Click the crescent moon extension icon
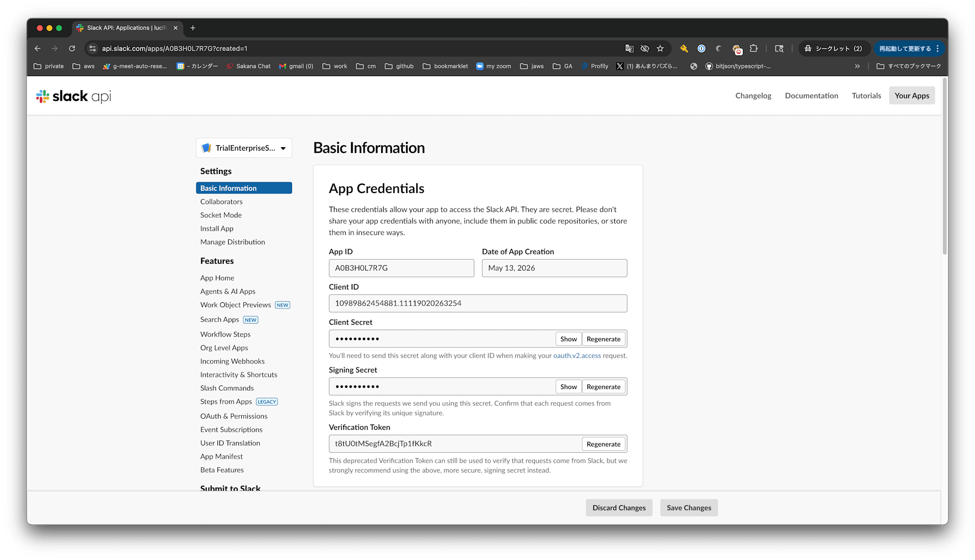 pos(719,49)
